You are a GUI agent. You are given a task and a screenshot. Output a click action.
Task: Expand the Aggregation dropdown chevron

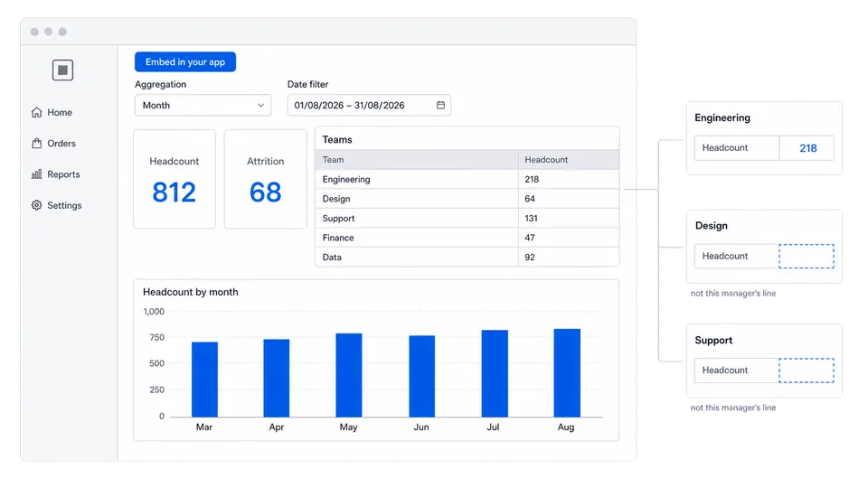(260, 105)
